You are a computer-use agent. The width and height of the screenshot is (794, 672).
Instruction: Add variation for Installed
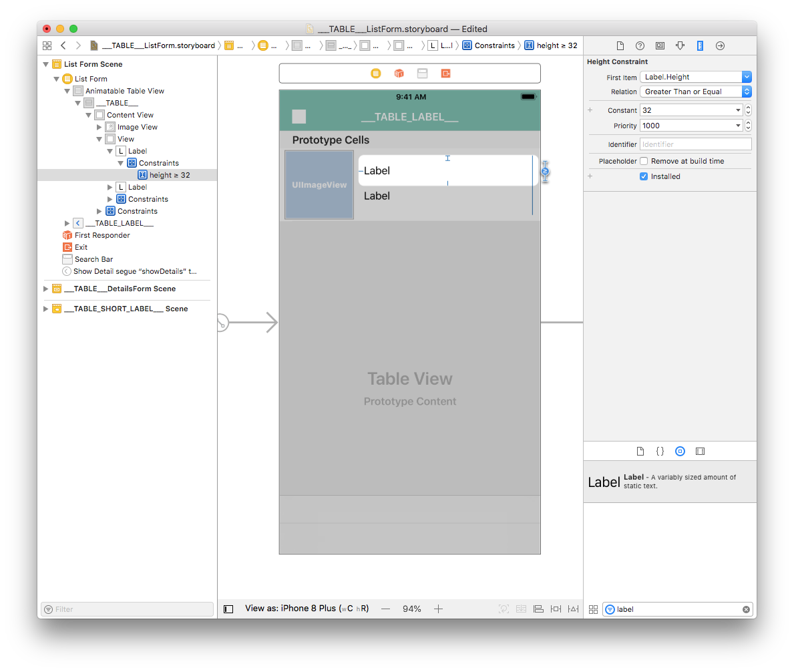click(x=590, y=176)
